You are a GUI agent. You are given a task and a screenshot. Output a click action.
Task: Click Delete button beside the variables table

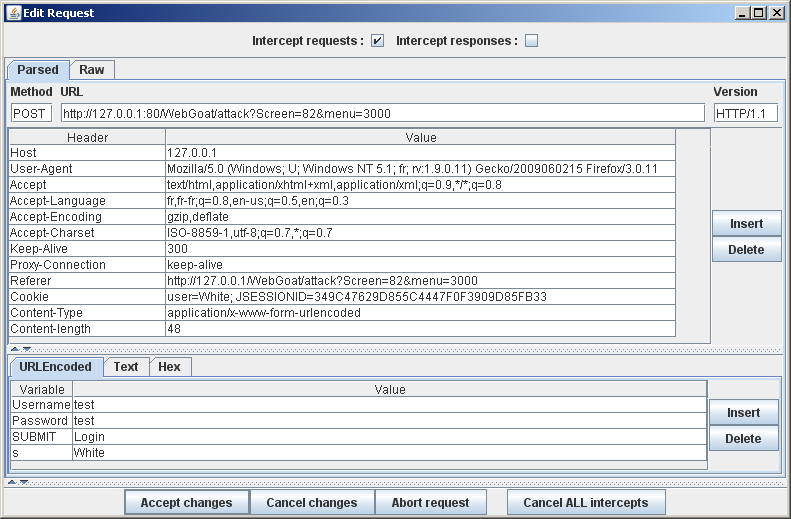[743, 439]
